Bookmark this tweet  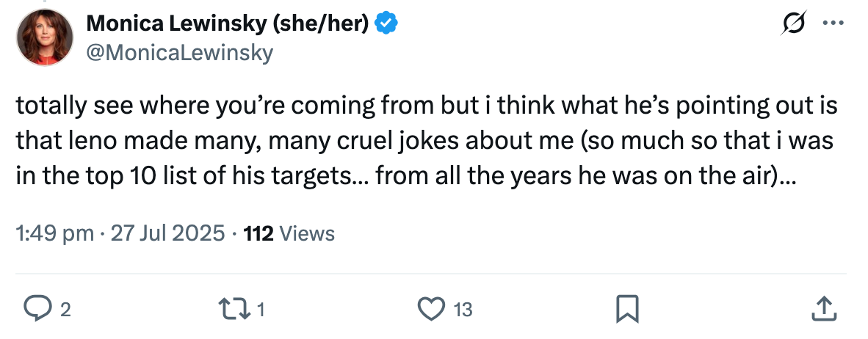point(628,309)
